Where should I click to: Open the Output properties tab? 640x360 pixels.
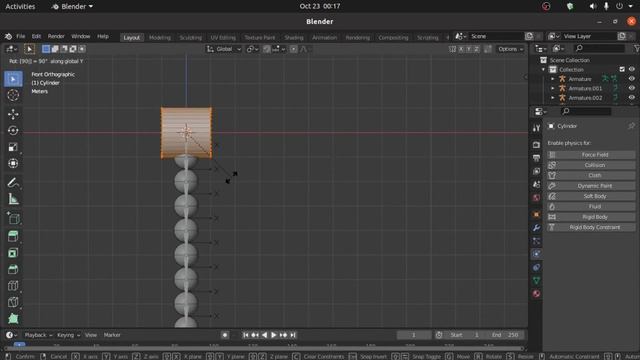click(x=536, y=158)
